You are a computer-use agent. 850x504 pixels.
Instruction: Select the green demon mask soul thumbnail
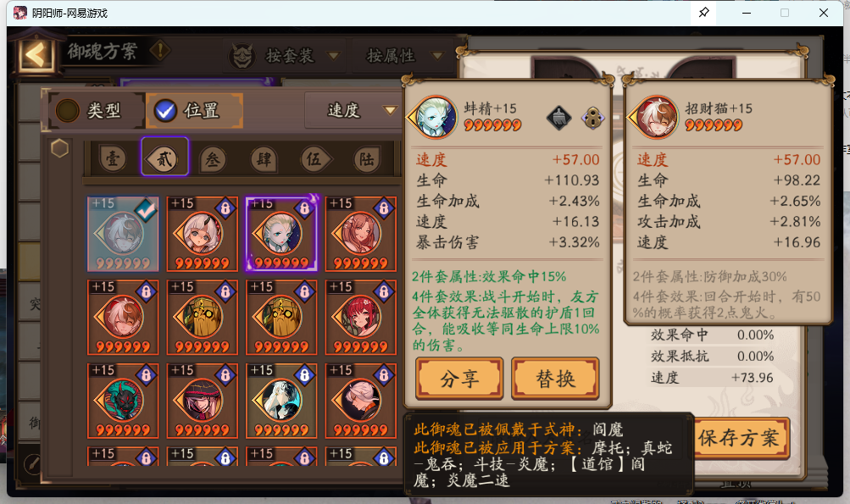(x=123, y=401)
